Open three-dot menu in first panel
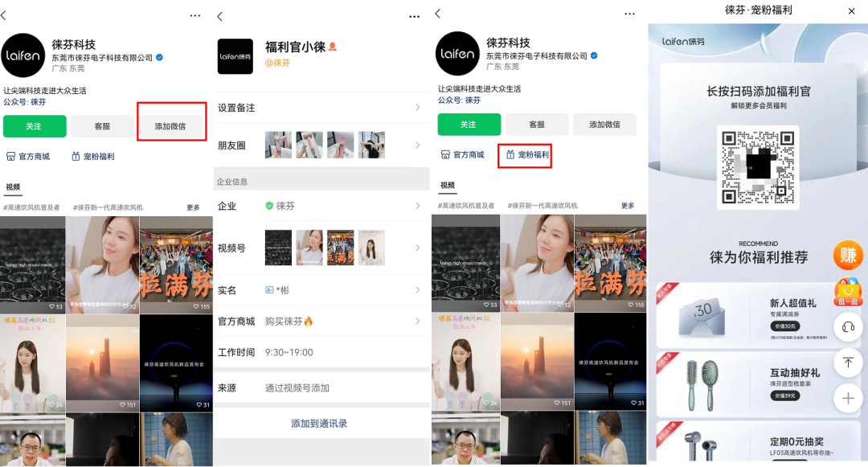The height and width of the screenshot is (467, 868). pyautogui.click(x=194, y=15)
